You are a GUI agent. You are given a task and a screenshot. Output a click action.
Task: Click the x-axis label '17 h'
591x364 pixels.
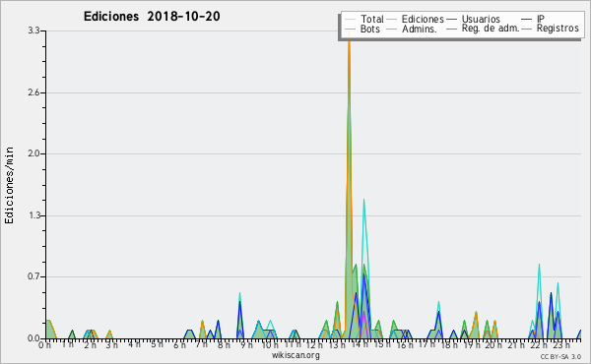427,345
